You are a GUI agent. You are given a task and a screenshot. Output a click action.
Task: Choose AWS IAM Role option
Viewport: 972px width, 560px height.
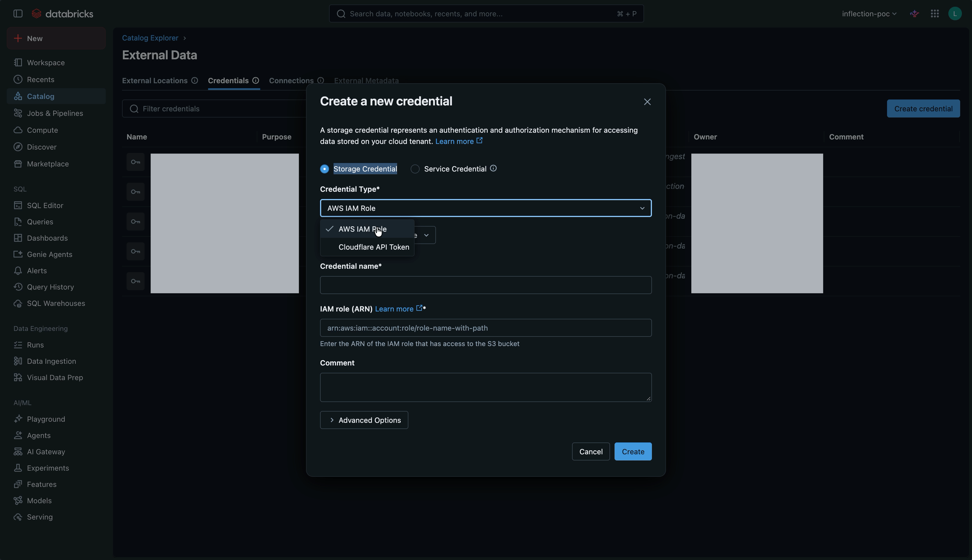point(367,229)
